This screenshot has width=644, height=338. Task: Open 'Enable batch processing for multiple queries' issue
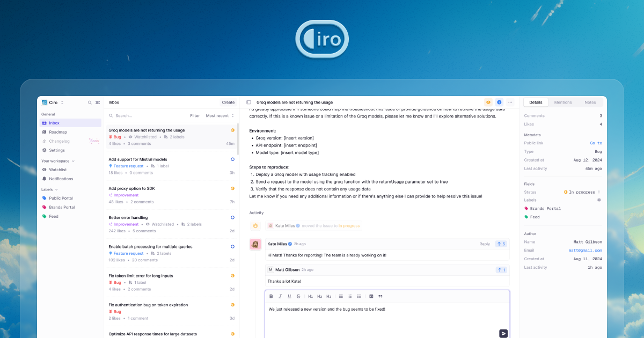tap(171, 253)
